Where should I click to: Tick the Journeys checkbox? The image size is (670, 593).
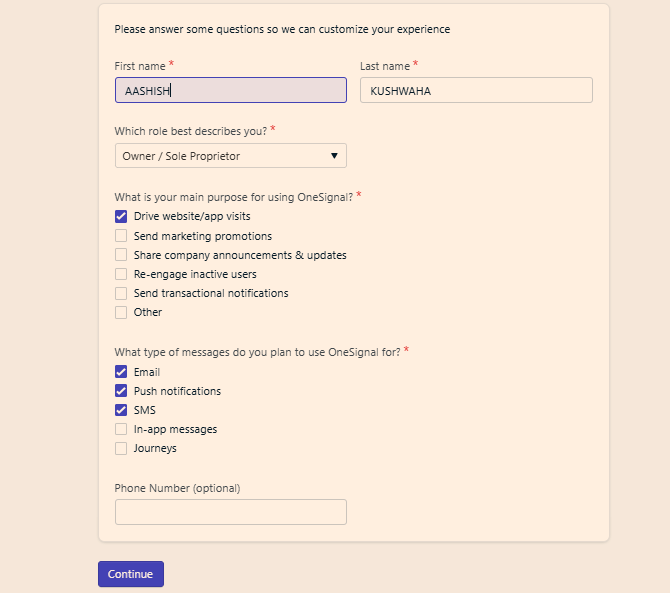(121, 448)
